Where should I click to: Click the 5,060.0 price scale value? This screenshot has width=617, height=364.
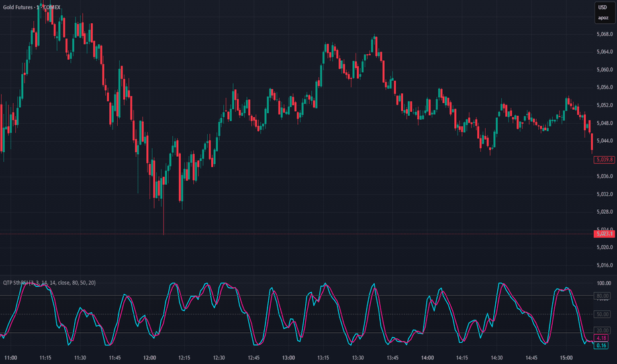click(604, 69)
